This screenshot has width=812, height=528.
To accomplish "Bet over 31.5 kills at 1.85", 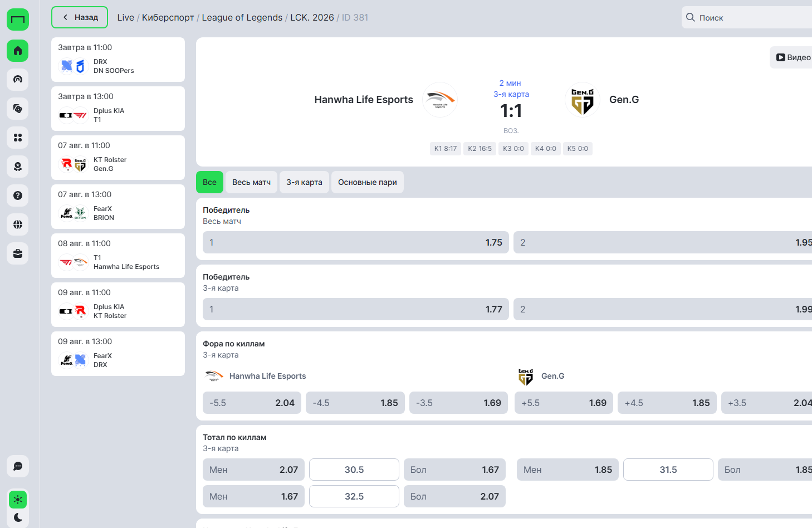I will tap(765, 470).
